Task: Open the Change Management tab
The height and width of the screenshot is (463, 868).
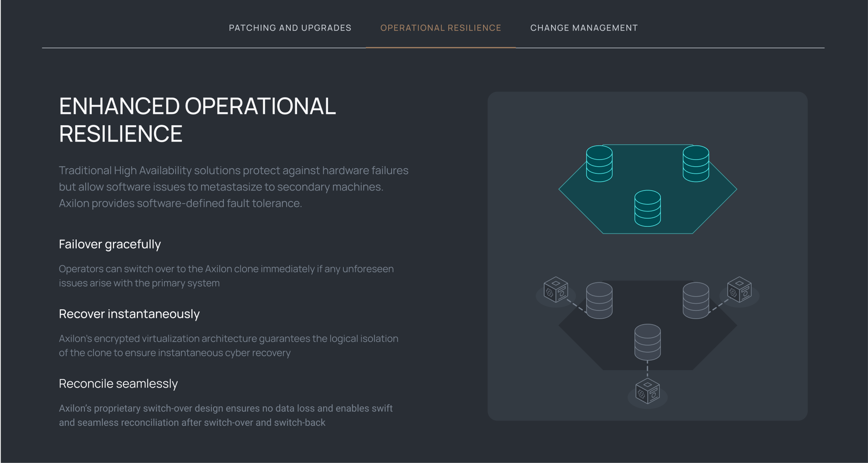Action: [584, 28]
